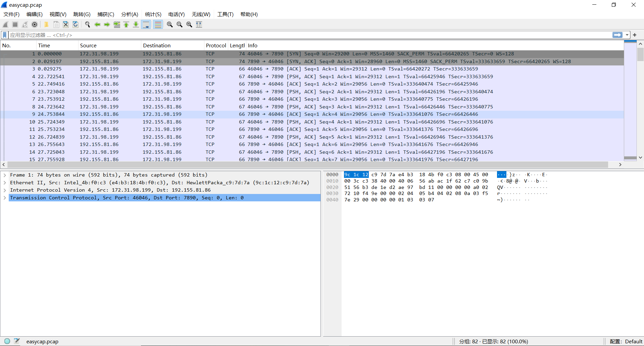Jump to first packet icon

tap(126, 24)
